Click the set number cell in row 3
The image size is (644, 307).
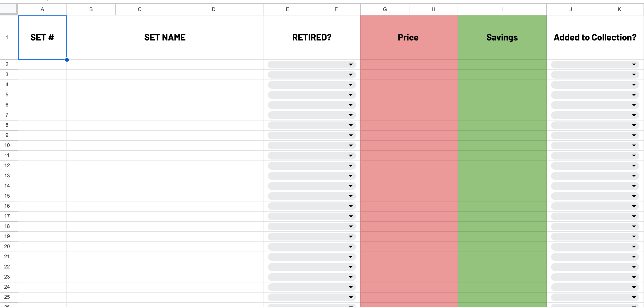(x=42, y=74)
